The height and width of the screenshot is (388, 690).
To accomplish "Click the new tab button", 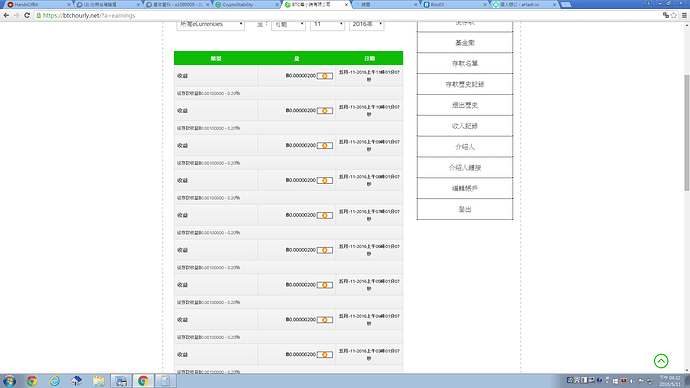I will click(x=566, y=4).
